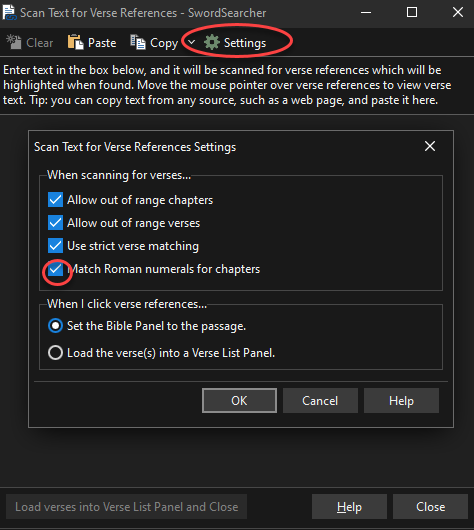Click the bottom Help button
Screen dimensions: 474x530
click(349, 507)
